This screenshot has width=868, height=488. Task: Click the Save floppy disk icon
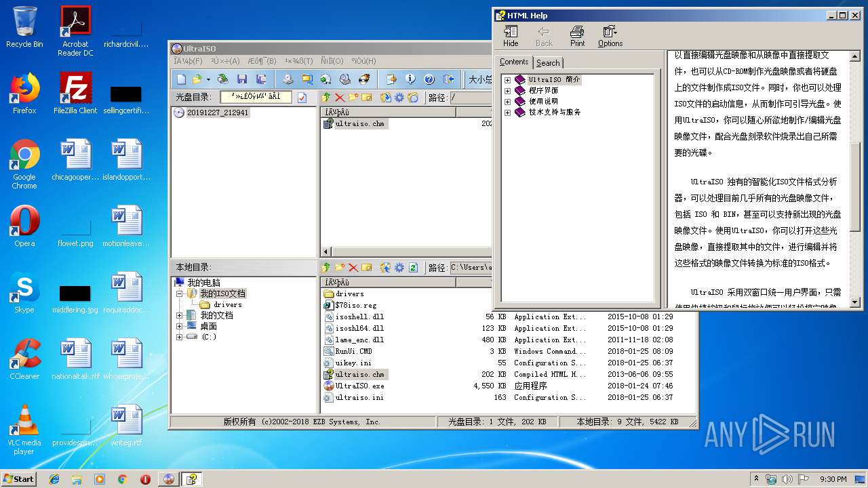242,79
